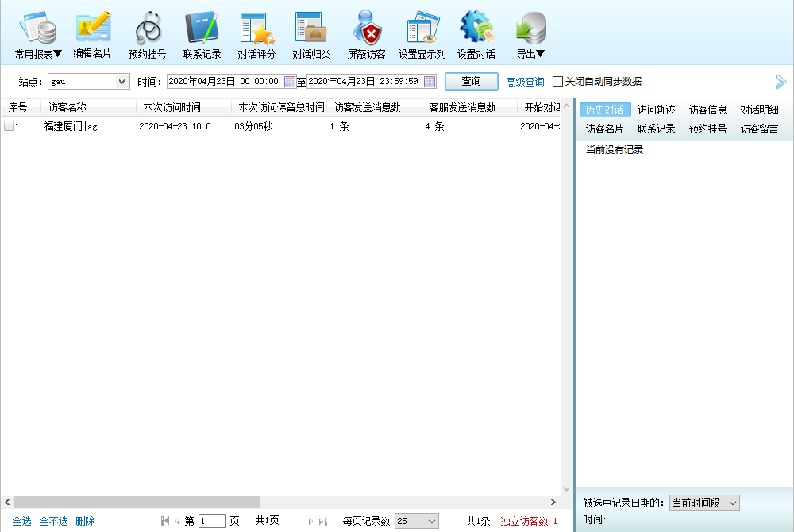The width and height of the screenshot is (794, 532).
Task: Open the 高级查询 advanced query link
Action: click(x=525, y=82)
